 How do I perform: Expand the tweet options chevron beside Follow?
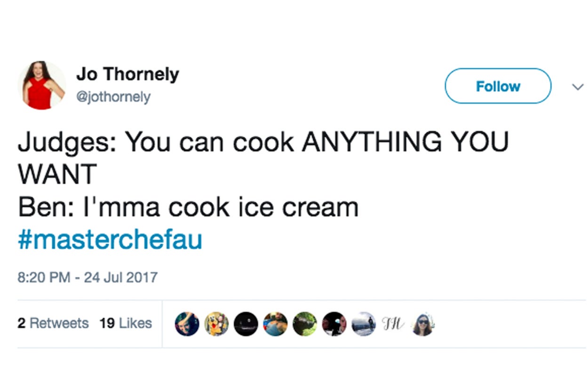(577, 86)
